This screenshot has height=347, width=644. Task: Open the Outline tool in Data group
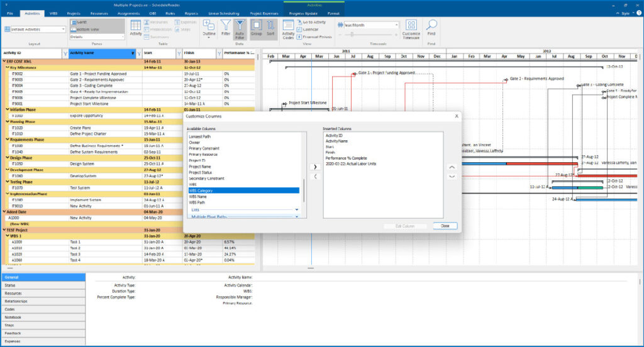209,28
